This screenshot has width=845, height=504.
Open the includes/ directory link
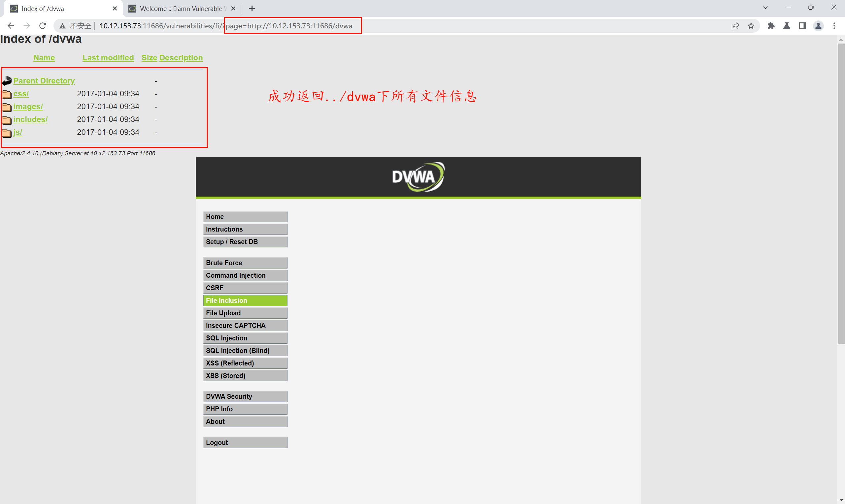pyautogui.click(x=30, y=119)
